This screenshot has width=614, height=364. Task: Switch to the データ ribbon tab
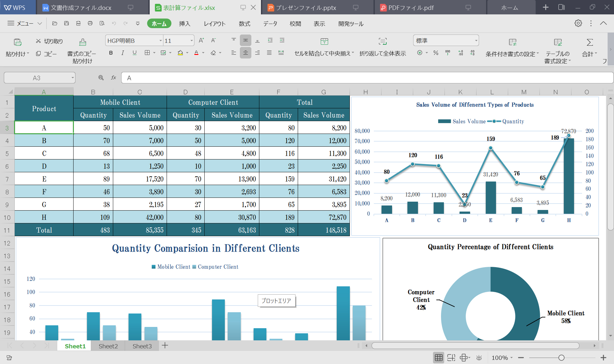point(270,23)
